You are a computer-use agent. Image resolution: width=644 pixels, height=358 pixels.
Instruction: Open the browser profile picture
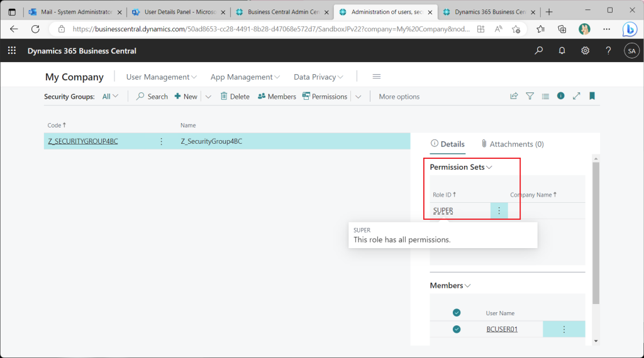pyautogui.click(x=584, y=29)
